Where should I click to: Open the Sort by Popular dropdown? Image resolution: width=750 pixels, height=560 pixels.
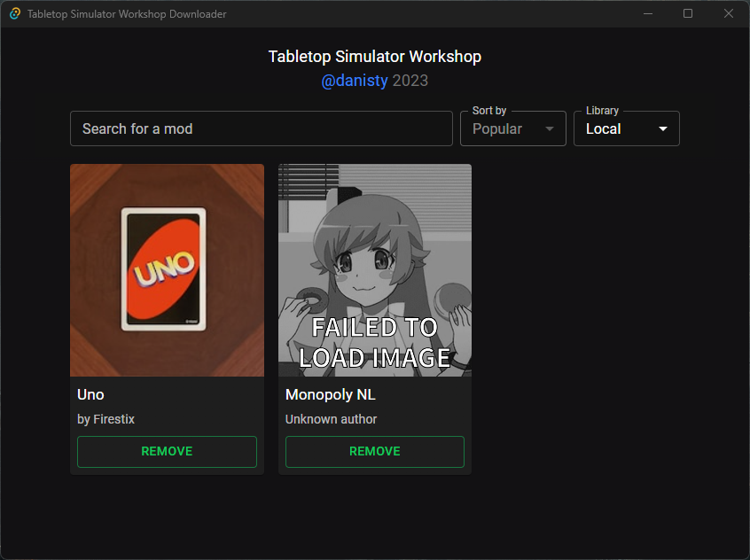click(512, 128)
